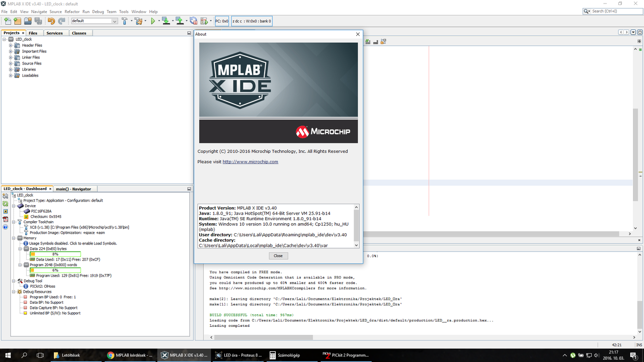This screenshot has width=644, height=362.
Task: Click the Undo arrow icon
Action: (51, 21)
